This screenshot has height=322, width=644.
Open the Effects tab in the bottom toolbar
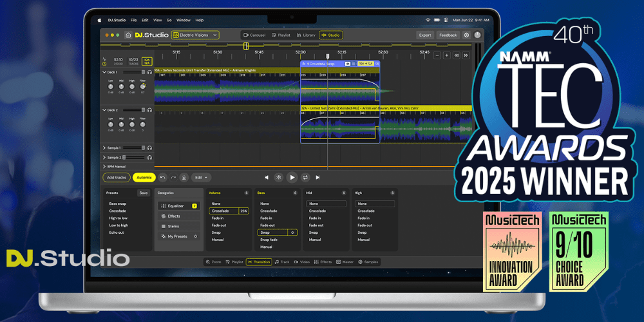[x=323, y=262]
